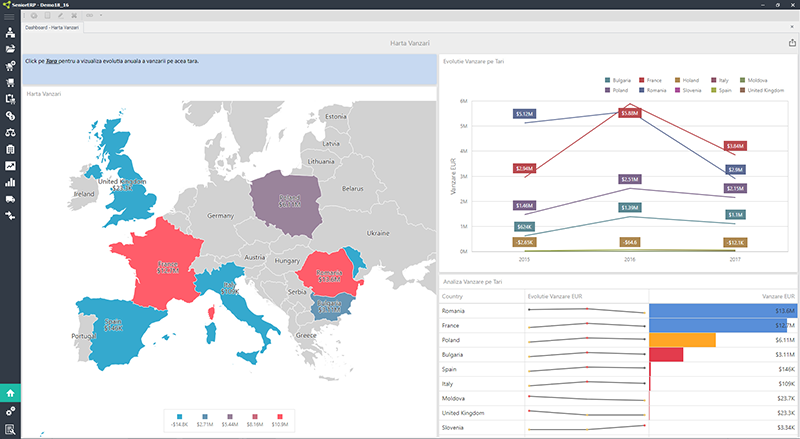Click the Poland row in analysis table

[618, 340]
